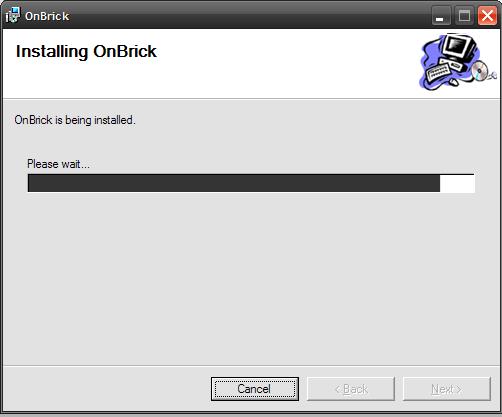
Task: Cancel the OnBrick installation
Action: tap(255, 389)
